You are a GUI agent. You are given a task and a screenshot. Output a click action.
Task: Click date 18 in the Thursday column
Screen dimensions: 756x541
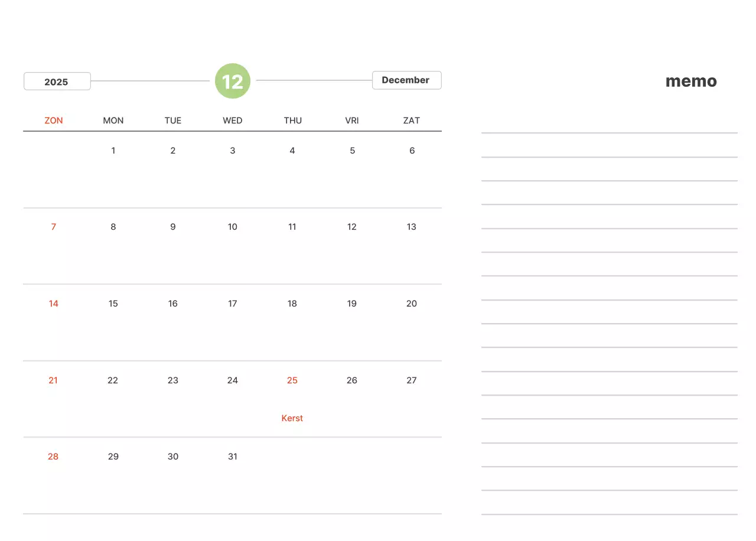[x=292, y=304]
